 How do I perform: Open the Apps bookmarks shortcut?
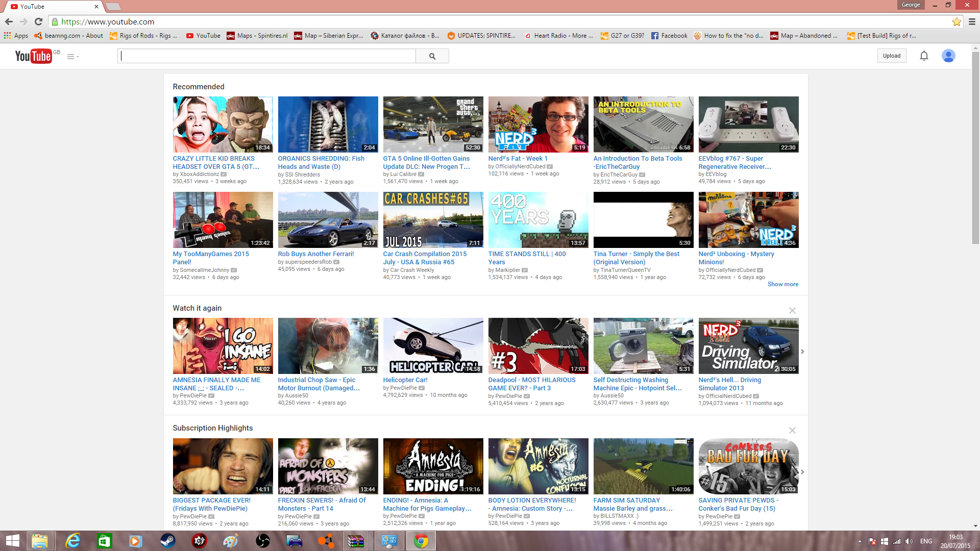pos(16,36)
